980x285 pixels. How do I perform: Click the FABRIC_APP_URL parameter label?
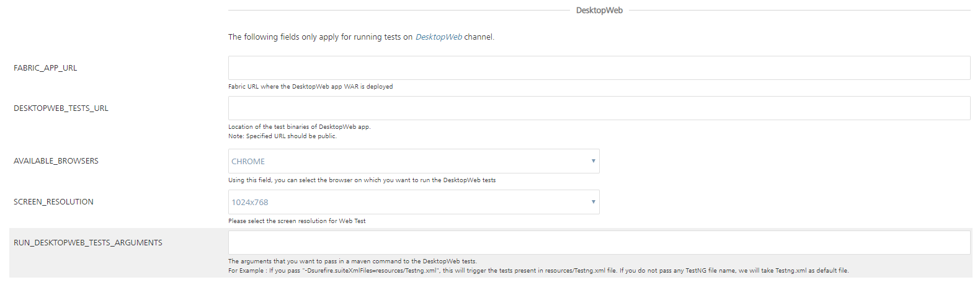click(x=45, y=68)
